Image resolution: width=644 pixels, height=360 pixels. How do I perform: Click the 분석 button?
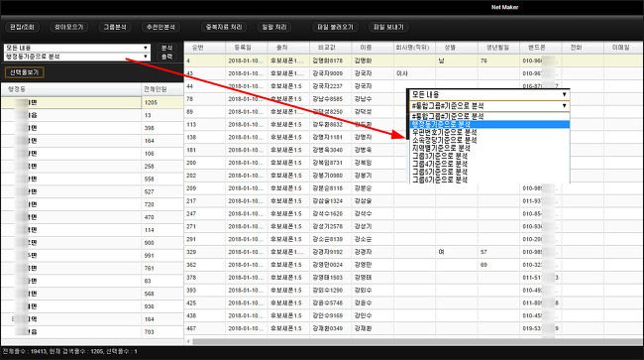pos(166,48)
